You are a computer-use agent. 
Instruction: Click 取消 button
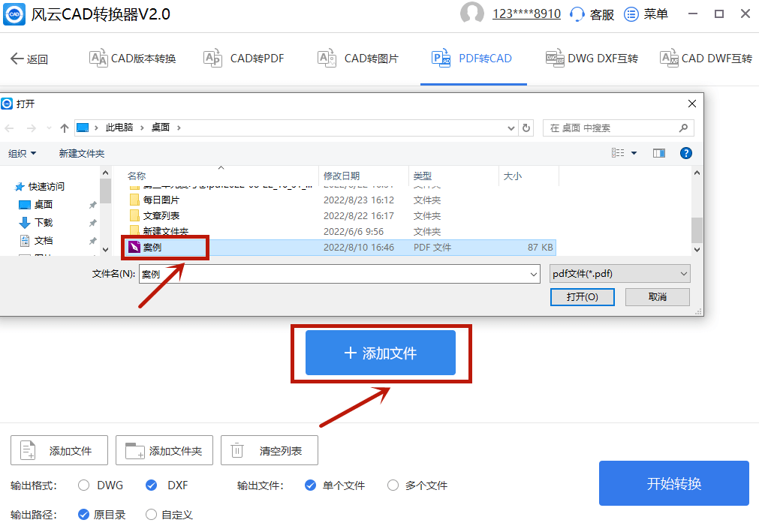[x=658, y=297]
